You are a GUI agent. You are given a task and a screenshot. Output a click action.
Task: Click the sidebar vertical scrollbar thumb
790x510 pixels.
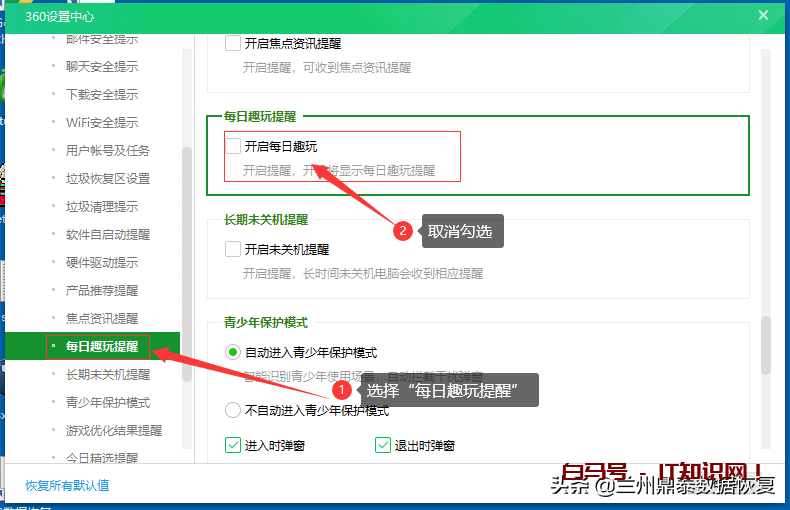tap(186, 264)
